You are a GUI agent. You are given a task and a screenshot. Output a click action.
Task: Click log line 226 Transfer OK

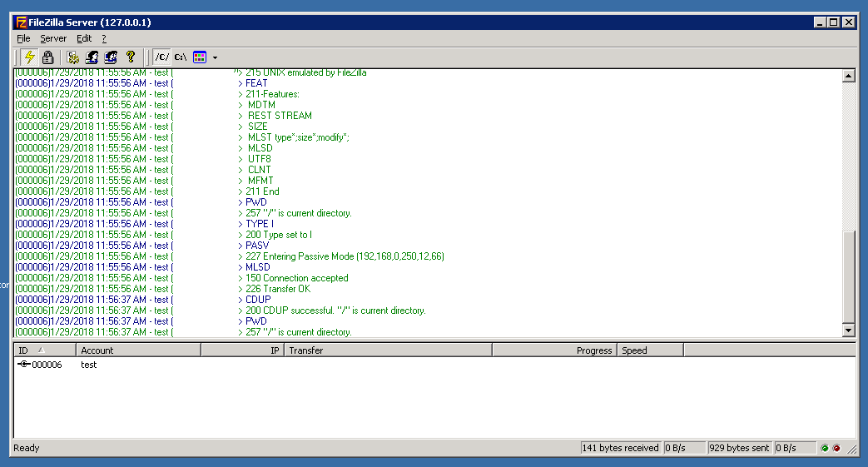click(278, 289)
